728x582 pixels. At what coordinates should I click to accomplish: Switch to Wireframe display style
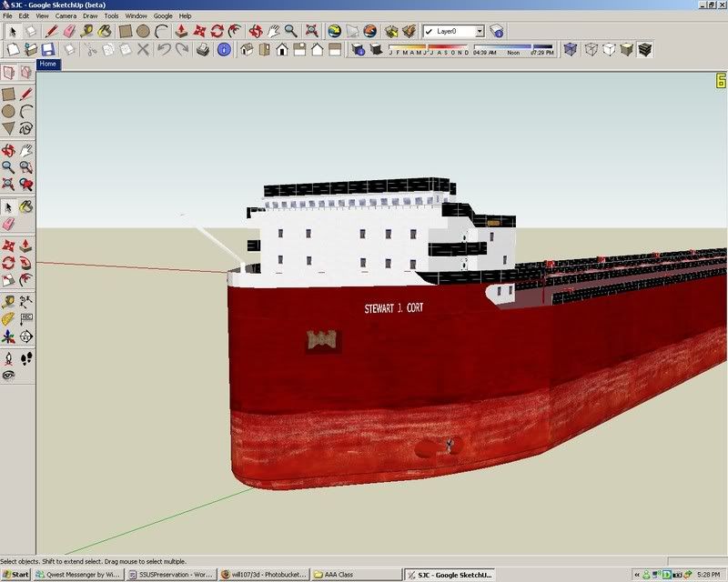591,49
